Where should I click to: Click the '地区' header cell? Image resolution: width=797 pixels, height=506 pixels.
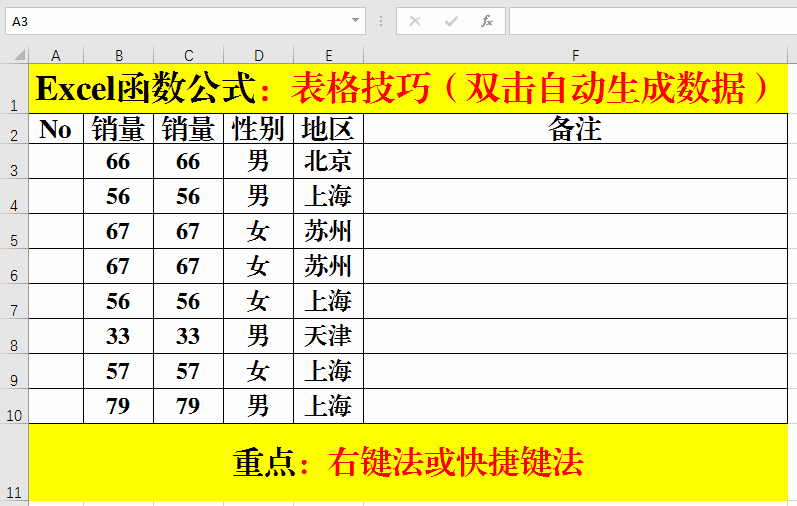pos(329,129)
